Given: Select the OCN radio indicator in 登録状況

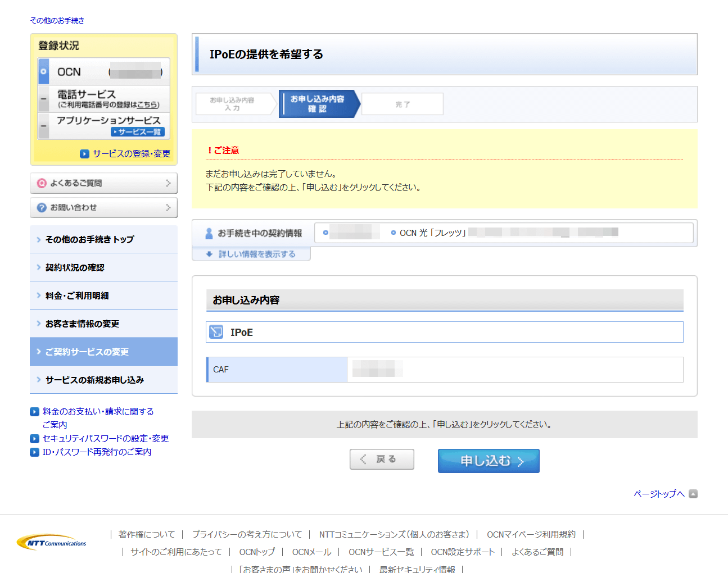Looking at the screenshot, I should point(43,71).
